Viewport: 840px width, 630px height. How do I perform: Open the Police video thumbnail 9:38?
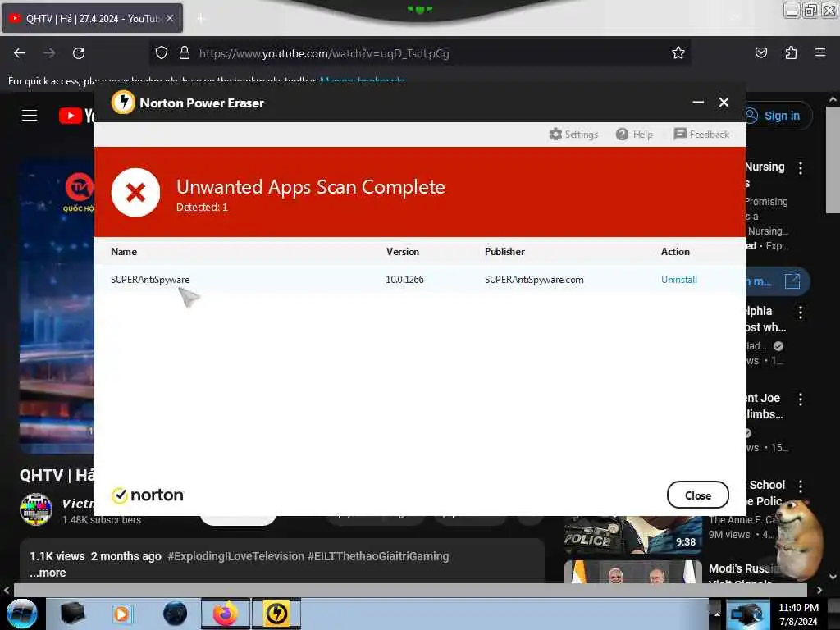point(632,534)
